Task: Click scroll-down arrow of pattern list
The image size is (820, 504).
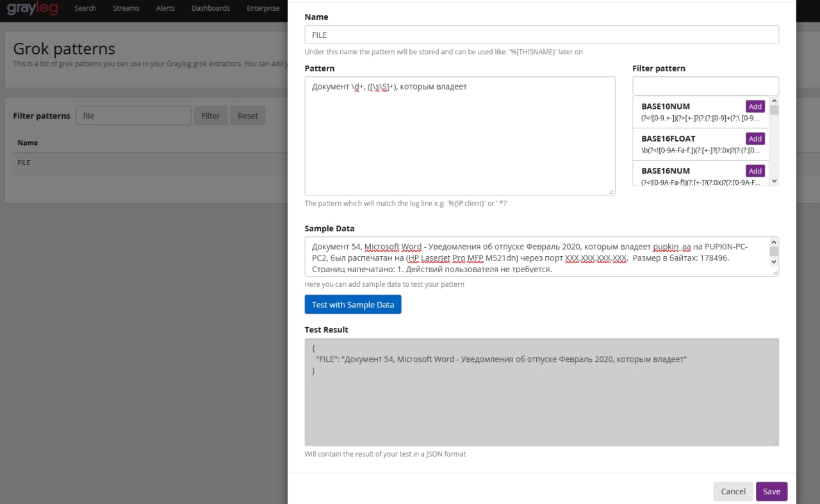Action: coord(774,181)
